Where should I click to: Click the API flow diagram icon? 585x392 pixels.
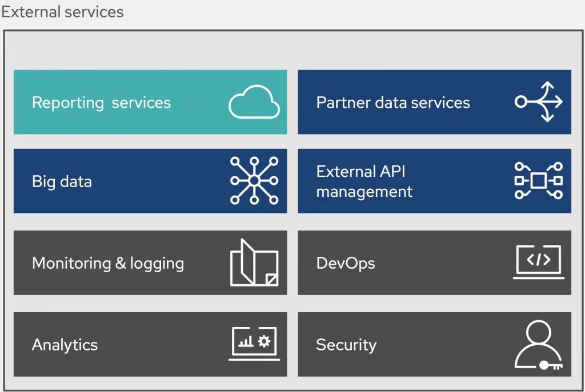539,181
